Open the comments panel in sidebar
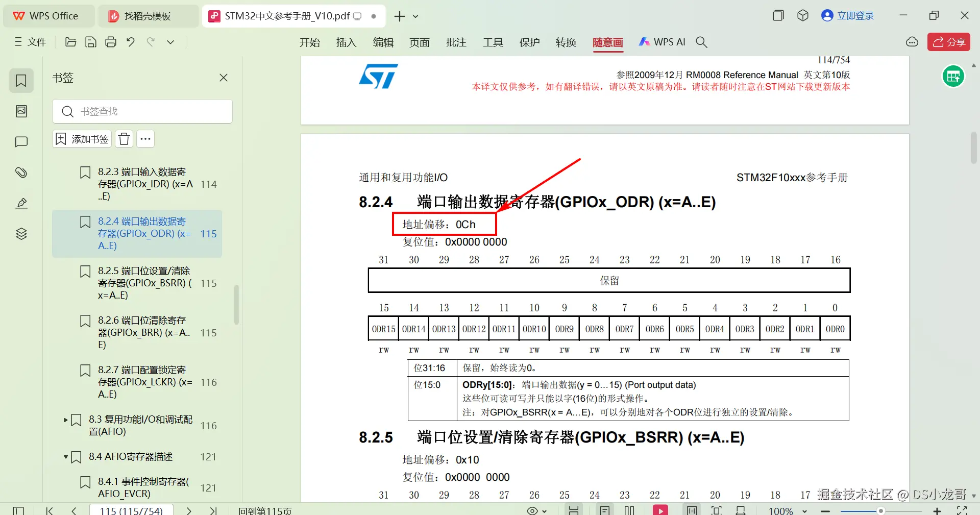980x515 pixels. (x=21, y=142)
